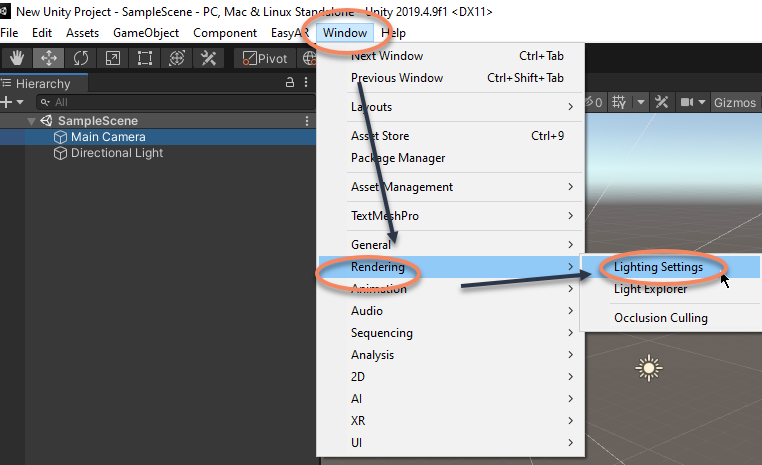Select the Scale tool

pos(113,58)
